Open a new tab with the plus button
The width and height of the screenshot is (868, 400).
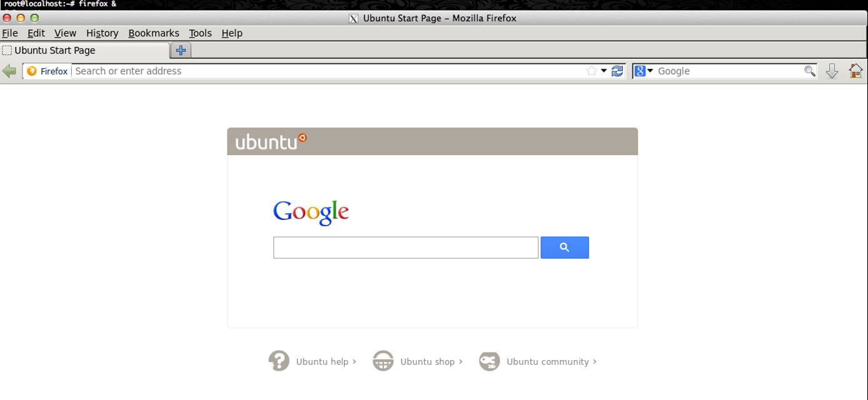pyautogui.click(x=180, y=50)
